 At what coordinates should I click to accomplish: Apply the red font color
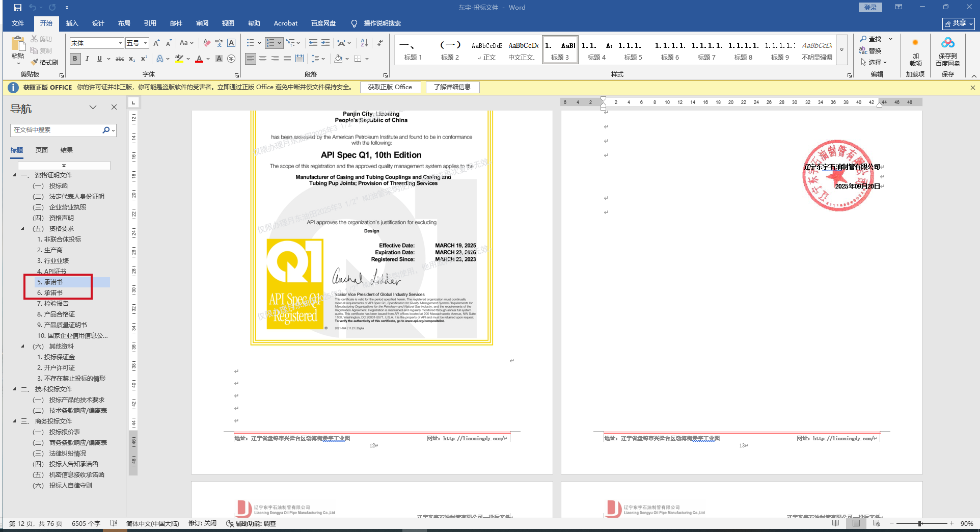click(199, 59)
